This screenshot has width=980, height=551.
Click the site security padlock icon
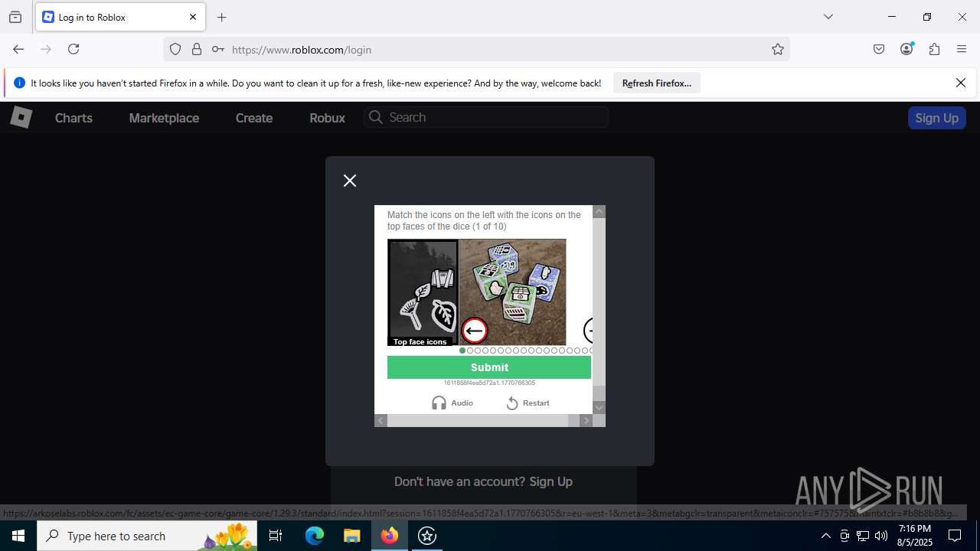coord(197,49)
